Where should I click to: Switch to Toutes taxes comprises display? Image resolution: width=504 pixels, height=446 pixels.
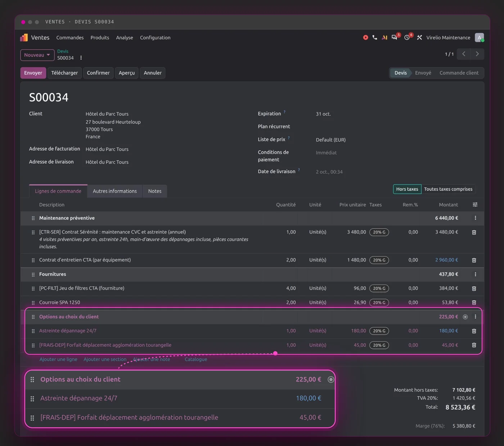(448, 189)
